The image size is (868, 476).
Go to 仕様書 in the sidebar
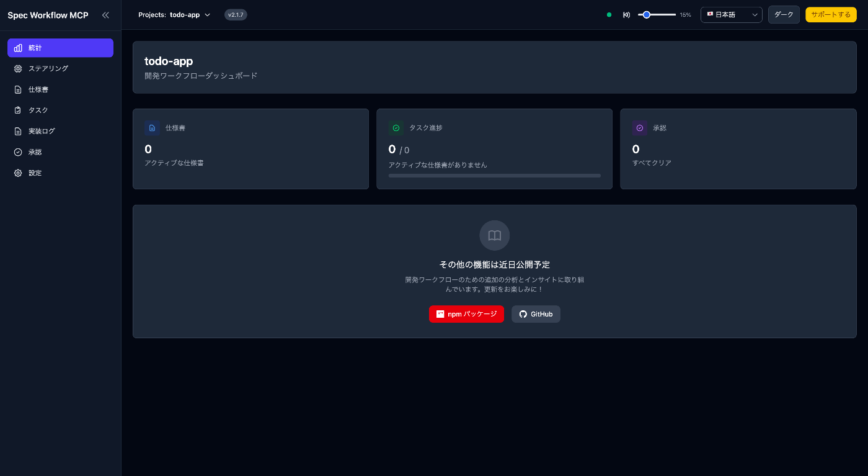[x=60, y=89]
